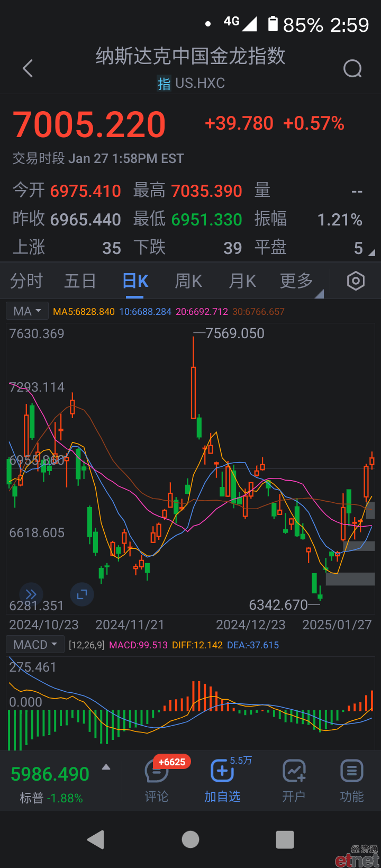Viewport: 381px width, 868px height.
Task: Tap the 交易时段 Jan 27 timestamp
Action: [x=98, y=159]
